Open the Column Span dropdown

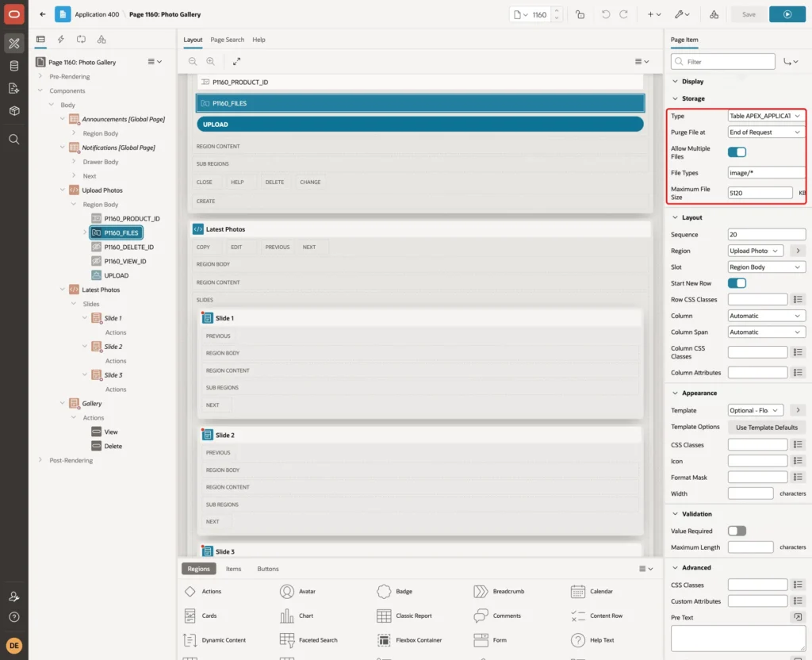tap(767, 332)
